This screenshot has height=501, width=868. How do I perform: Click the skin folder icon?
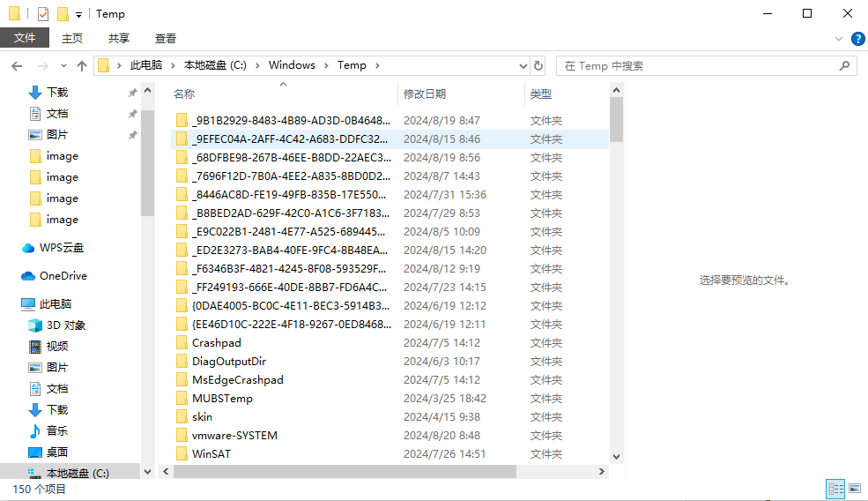pyautogui.click(x=182, y=416)
